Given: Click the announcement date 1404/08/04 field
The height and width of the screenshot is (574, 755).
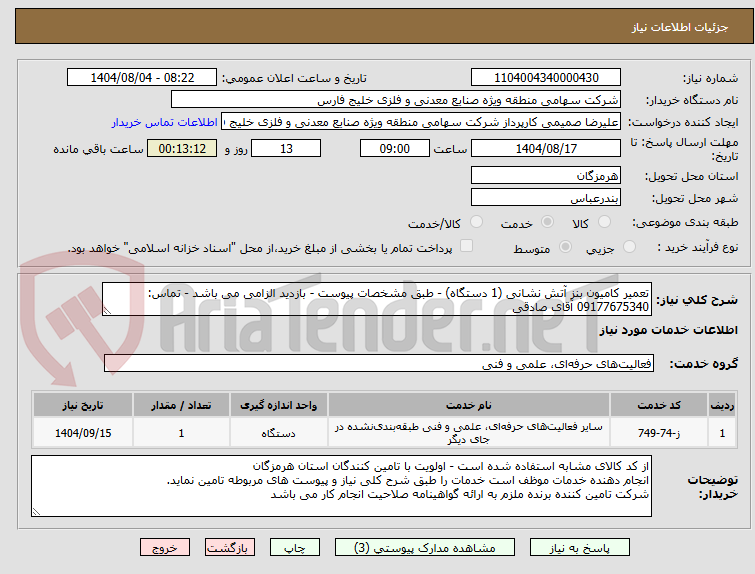Looking at the screenshot, I should pos(142,78).
